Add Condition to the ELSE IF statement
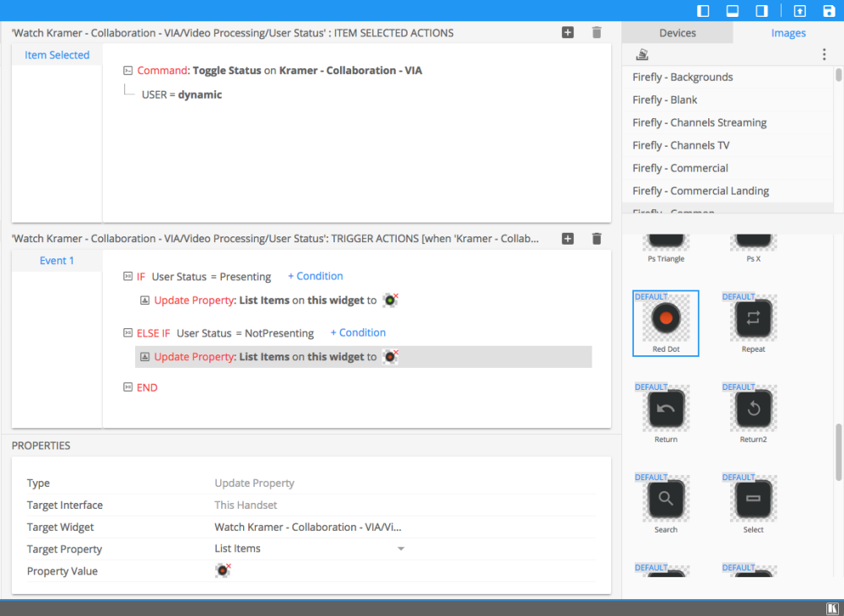Viewport: 844px width, 616px height. point(358,332)
